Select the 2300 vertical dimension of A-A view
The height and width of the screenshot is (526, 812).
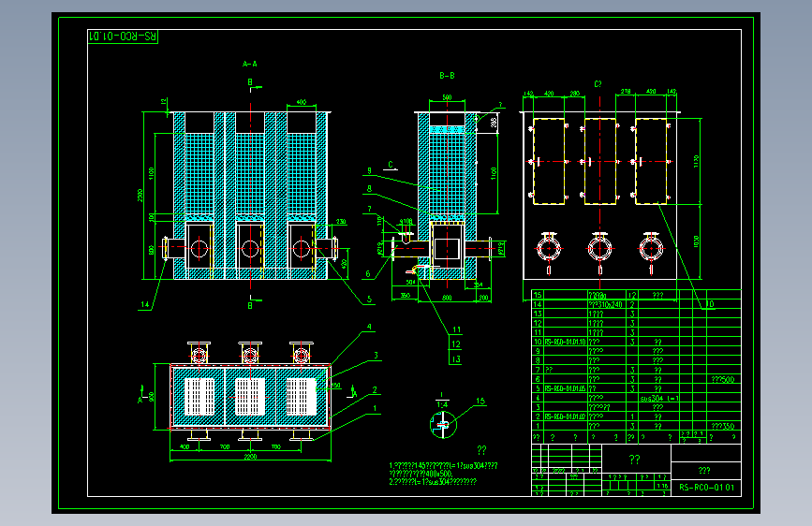click(x=140, y=196)
